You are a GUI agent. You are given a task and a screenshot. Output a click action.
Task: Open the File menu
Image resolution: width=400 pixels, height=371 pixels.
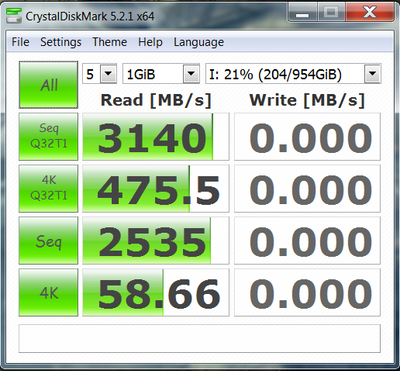(x=20, y=42)
